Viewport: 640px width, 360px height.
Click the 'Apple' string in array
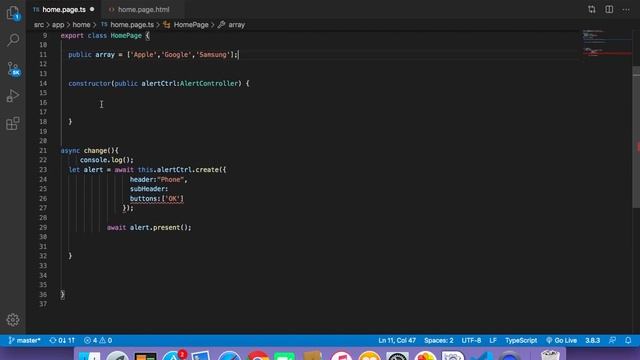143,55
